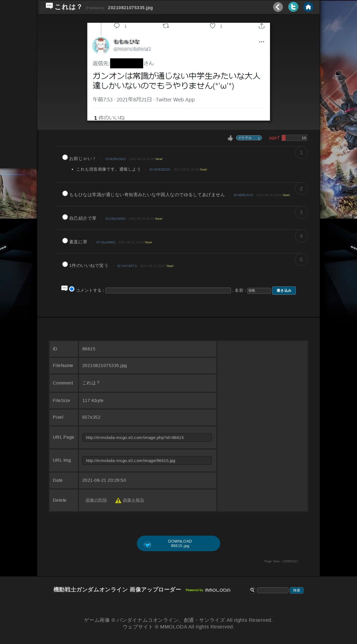
Task: Click comment number 1 circle badge
Action: coord(301,153)
